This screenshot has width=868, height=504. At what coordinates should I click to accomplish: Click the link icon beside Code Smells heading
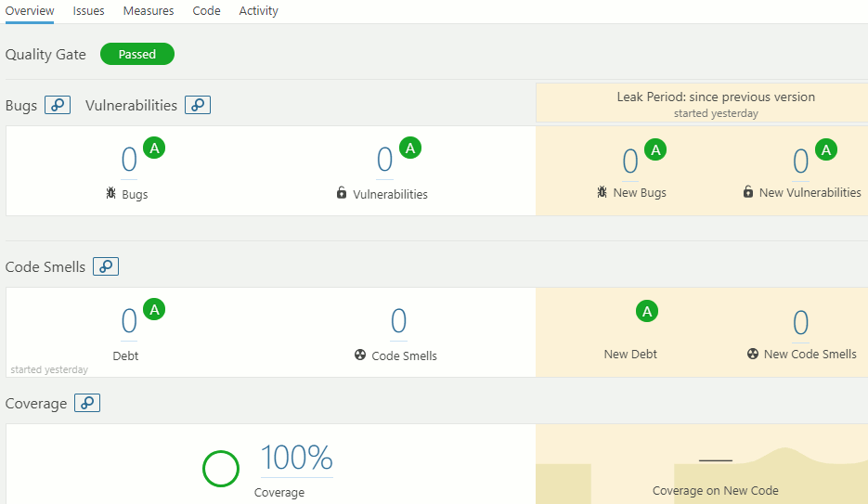click(106, 266)
